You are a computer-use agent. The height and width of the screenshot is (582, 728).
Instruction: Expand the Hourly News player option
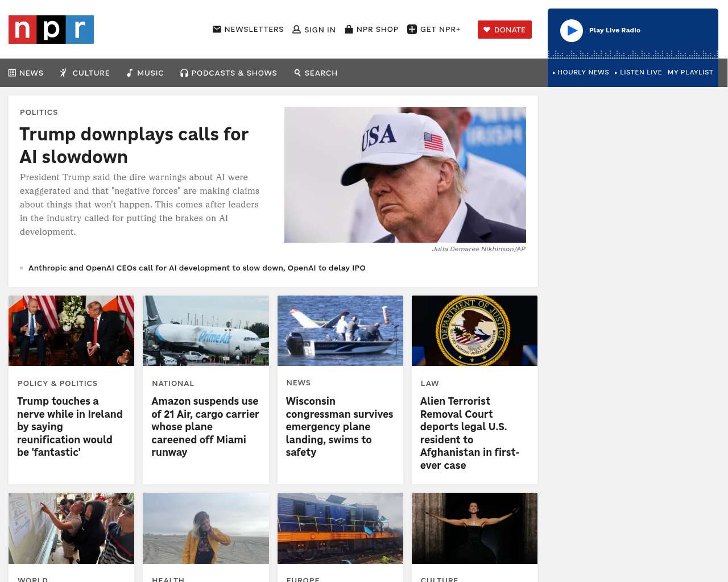click(581, 72)
